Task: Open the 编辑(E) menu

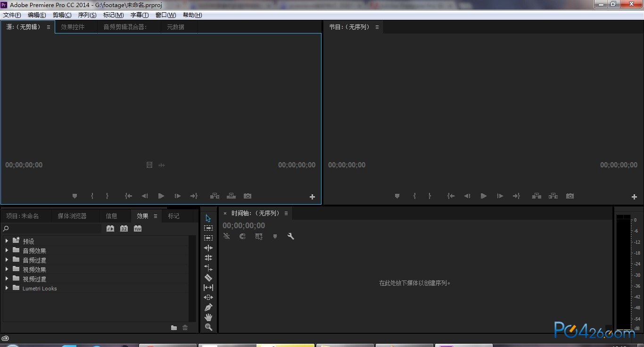Action: click(37, 15)
